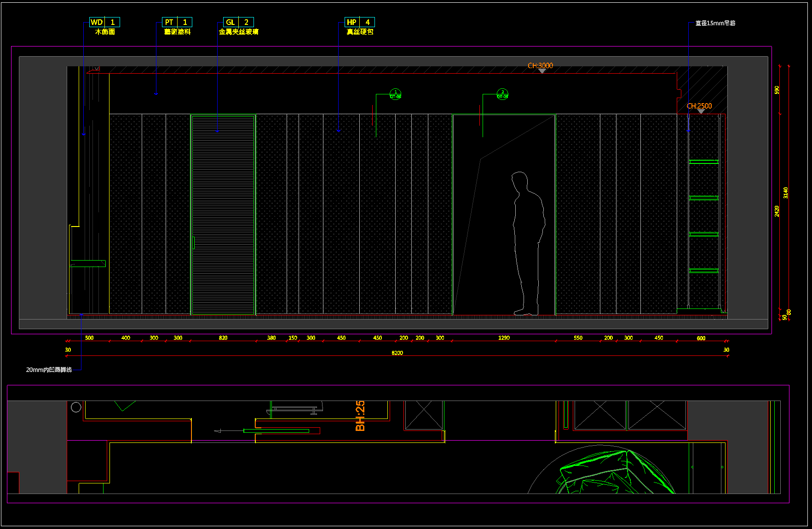Viewport: 812px width, 529px height.
Task: Select the green bed pillow drawing in plan
Action: click(x=616, y=471)
